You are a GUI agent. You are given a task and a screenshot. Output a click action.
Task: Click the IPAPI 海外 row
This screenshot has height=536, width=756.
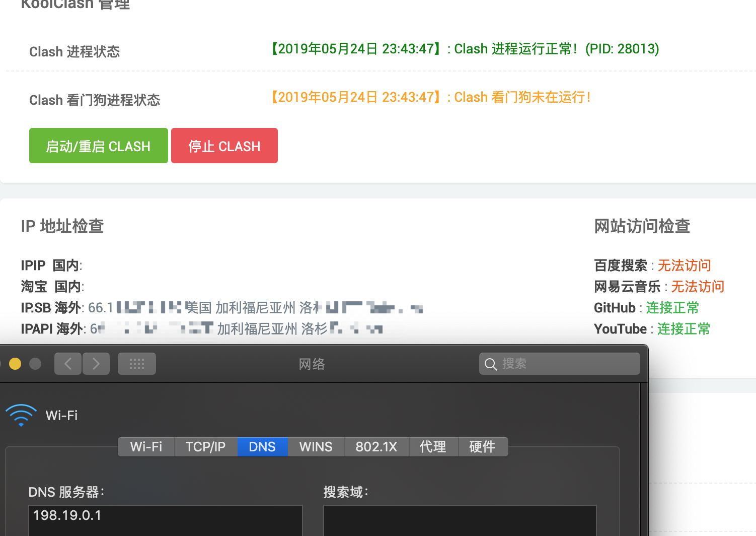202,329
